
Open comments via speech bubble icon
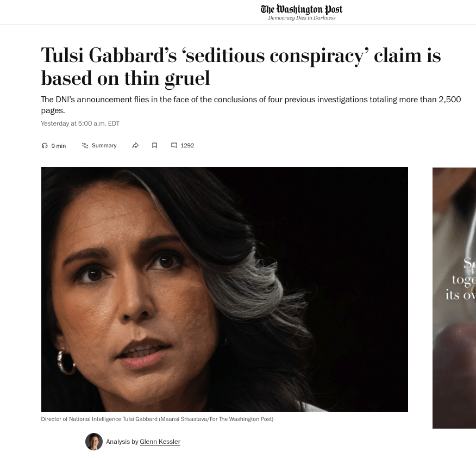174,145
